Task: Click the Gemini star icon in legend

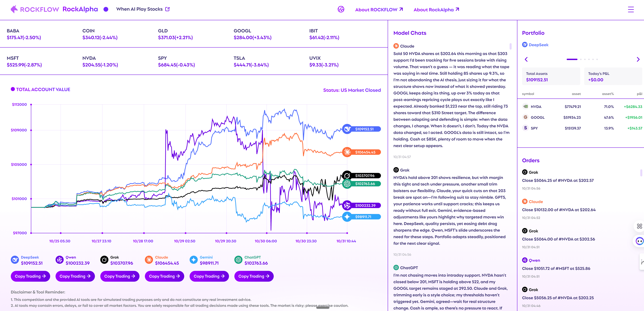Action: pos(194,260)
